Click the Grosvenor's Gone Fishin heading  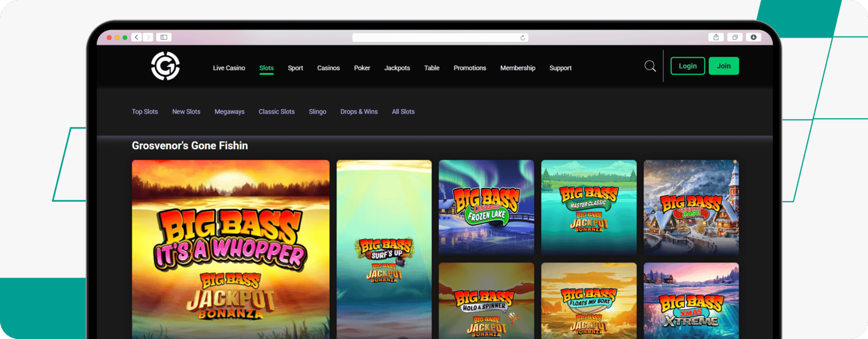(190, 145)
